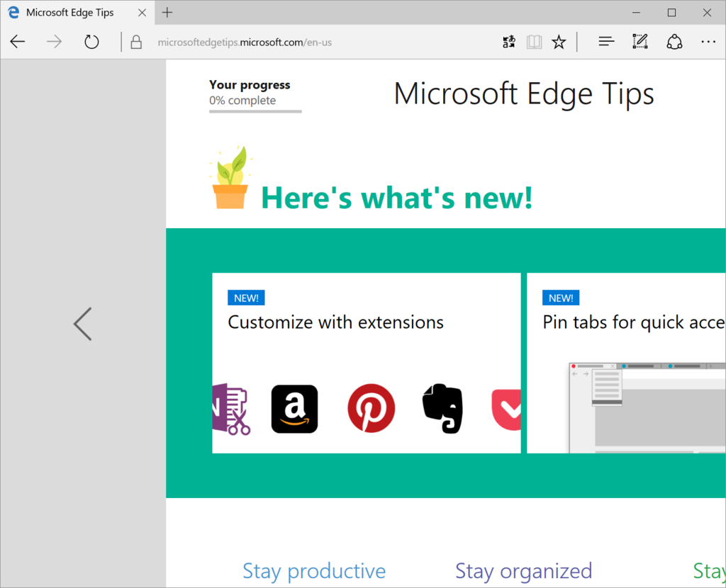
Task: Click the Edge logo favicon on tab
Action: click(13, 13)
